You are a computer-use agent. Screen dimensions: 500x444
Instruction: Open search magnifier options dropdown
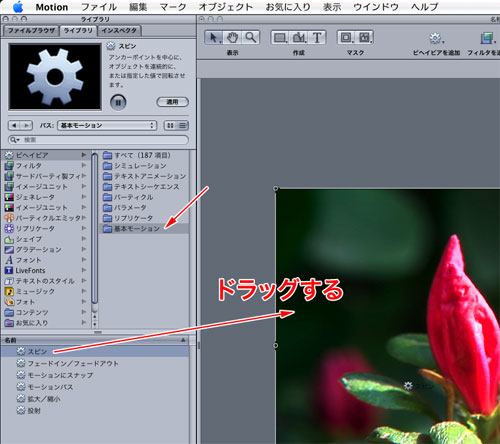pyautogui.click(x=15, y=140)
